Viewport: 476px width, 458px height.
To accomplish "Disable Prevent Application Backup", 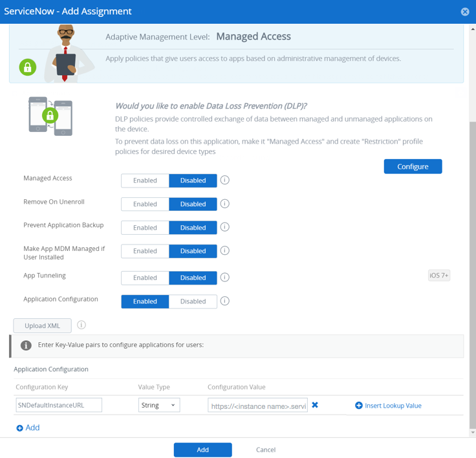I will (193, 228).
